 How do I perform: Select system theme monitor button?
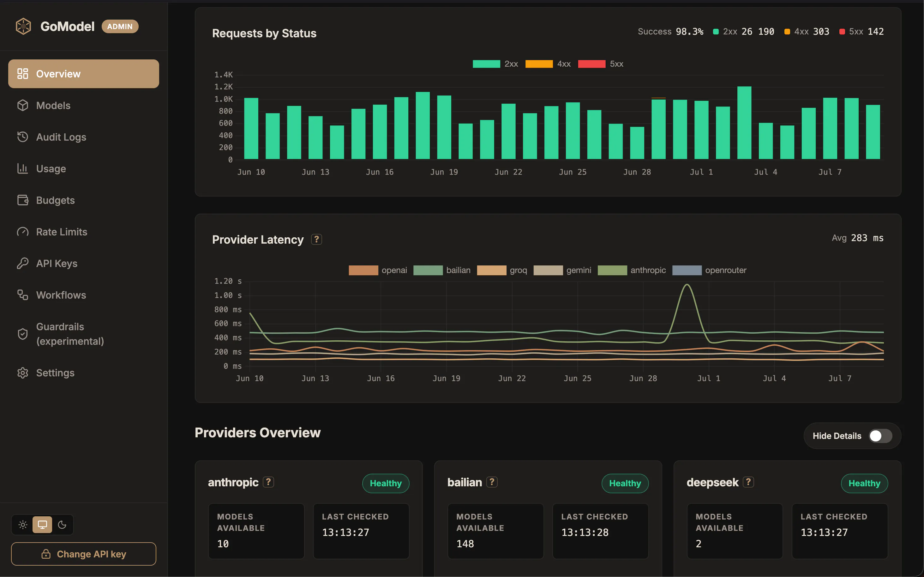42,525
